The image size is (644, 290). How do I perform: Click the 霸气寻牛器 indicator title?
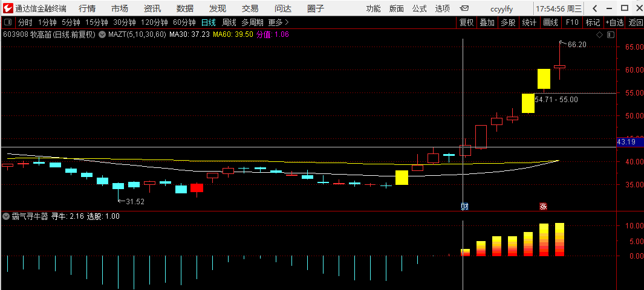click(x=30, y=216)
